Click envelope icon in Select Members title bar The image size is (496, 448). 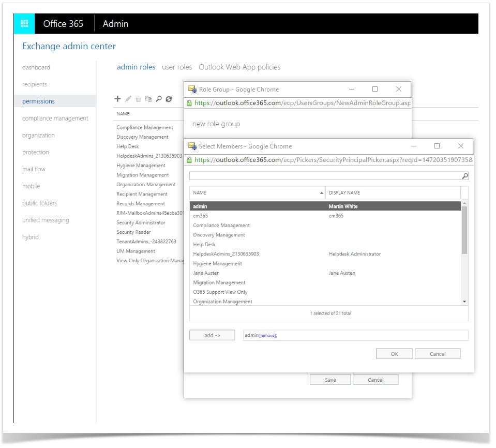click(x=192, y=146)
